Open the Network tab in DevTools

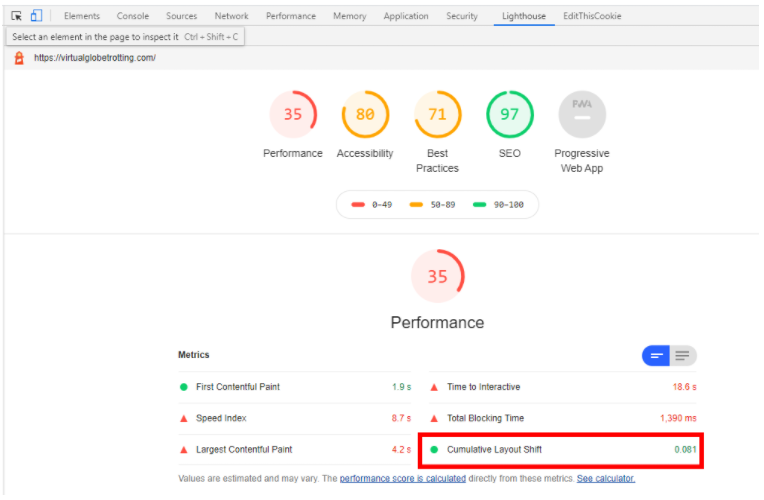click(x=231, y=16)
